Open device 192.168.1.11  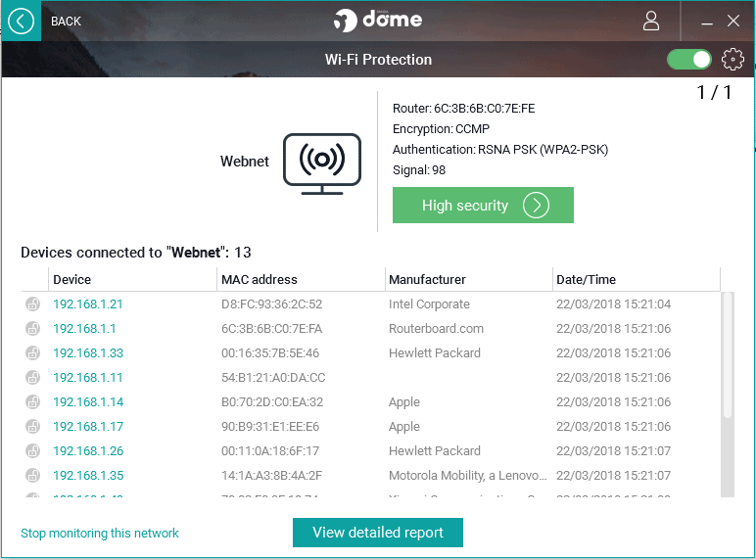point(88,377)
